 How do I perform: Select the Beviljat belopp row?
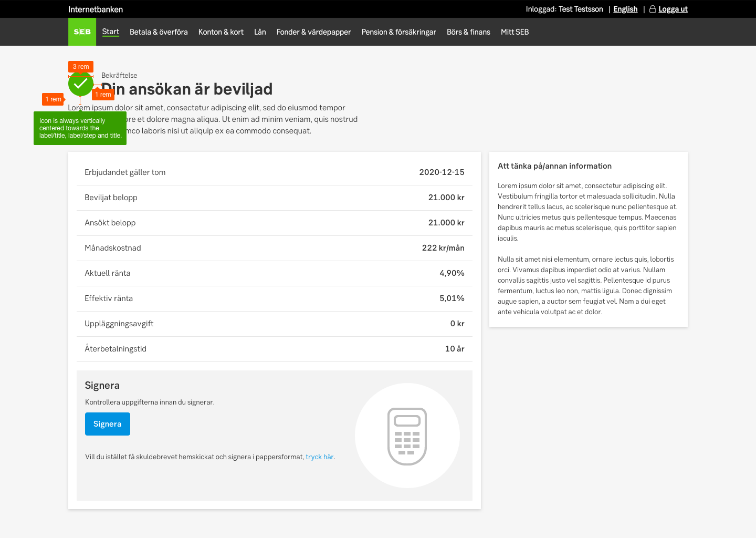pos(274,198)
